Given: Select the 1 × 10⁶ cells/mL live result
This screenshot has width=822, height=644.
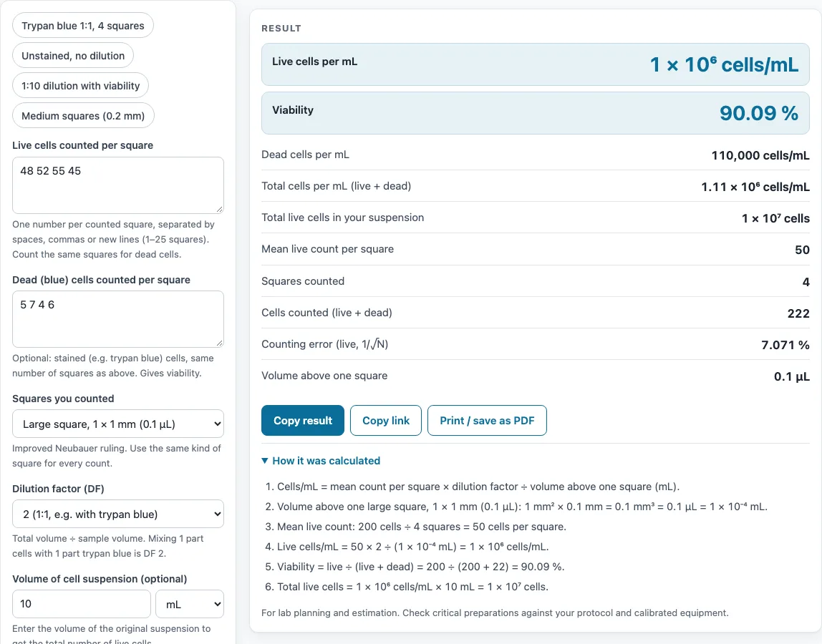Looking at the screenshot, I should [724, 64].
